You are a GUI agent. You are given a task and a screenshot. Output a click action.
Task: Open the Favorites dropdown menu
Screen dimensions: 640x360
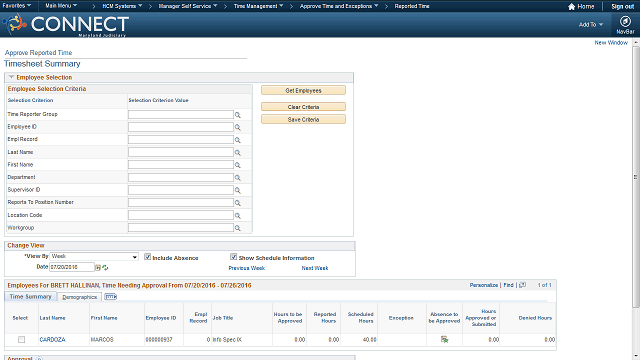(17, 6)
